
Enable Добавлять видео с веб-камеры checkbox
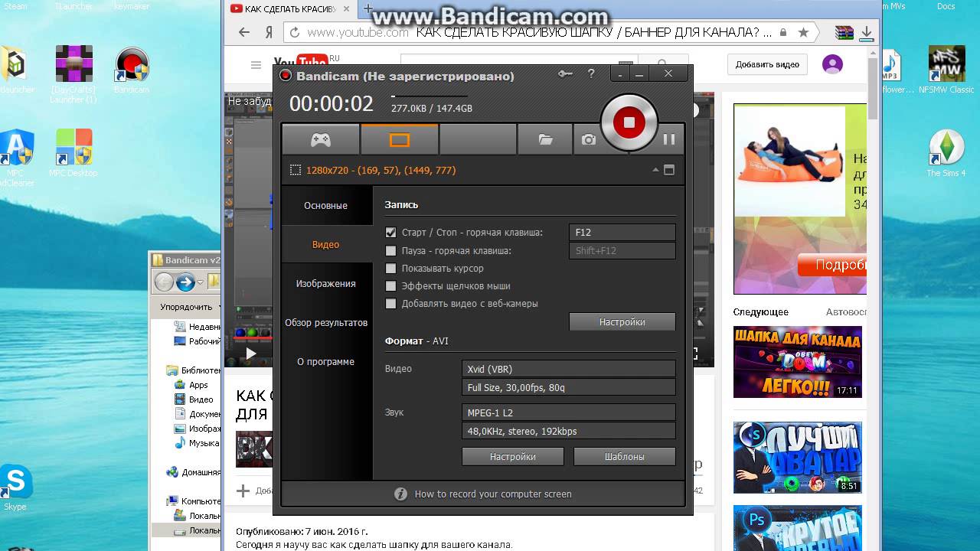point(391,304)
